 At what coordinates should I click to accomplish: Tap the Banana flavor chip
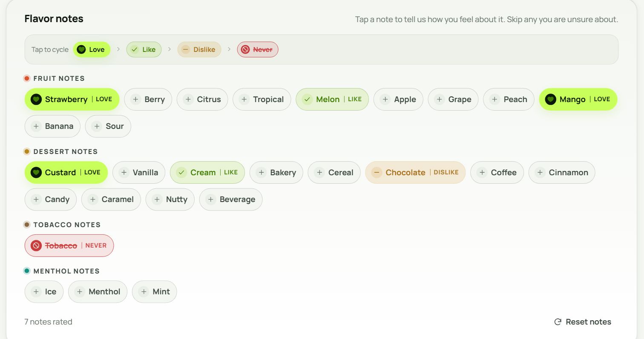pyautogui.click(x=52, y=126)
